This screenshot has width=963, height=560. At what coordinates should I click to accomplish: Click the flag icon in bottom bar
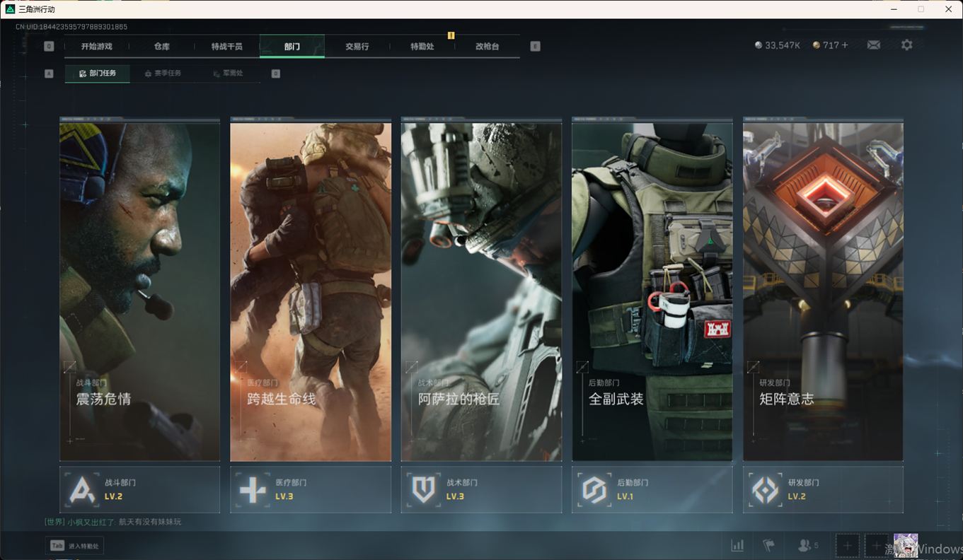(x=768, y=545)
